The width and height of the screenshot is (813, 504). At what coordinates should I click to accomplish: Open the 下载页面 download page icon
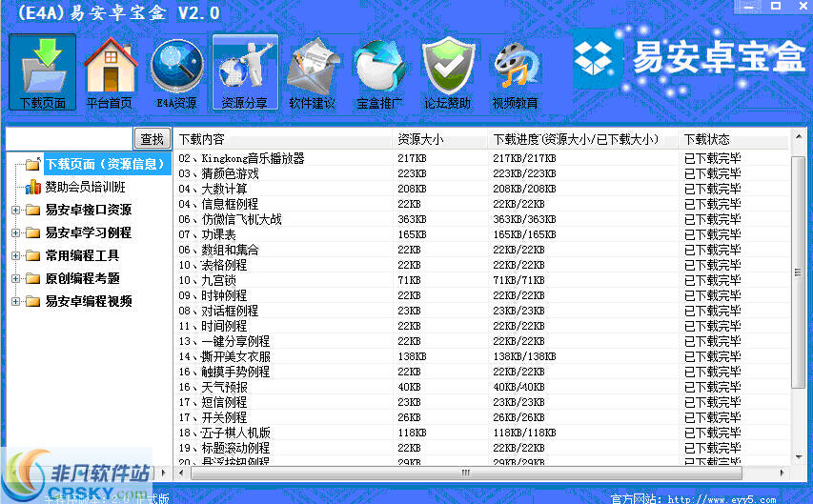(43, 71)
